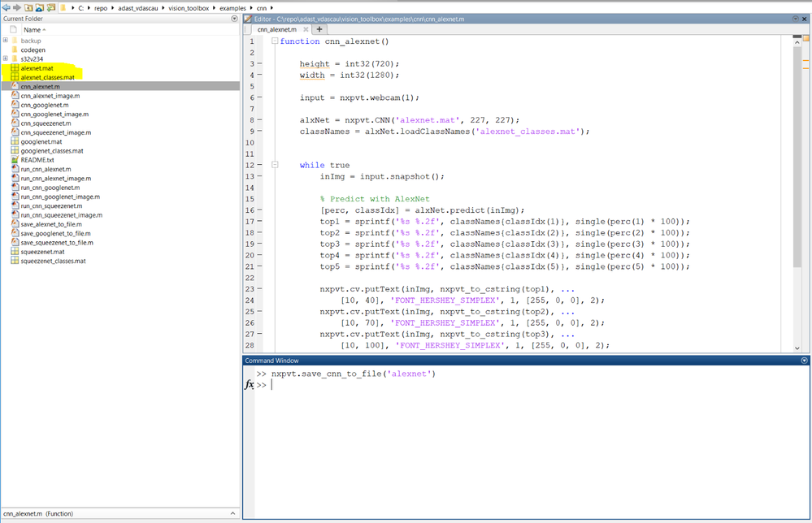Click the % Predict with AlexNet comment
The image size is (812, 523).
[375, 199]
